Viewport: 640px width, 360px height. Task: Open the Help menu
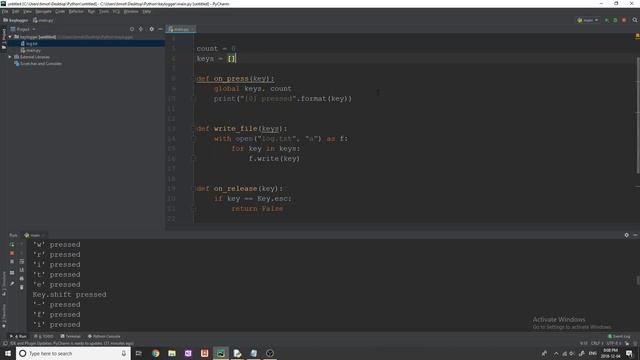147,11
